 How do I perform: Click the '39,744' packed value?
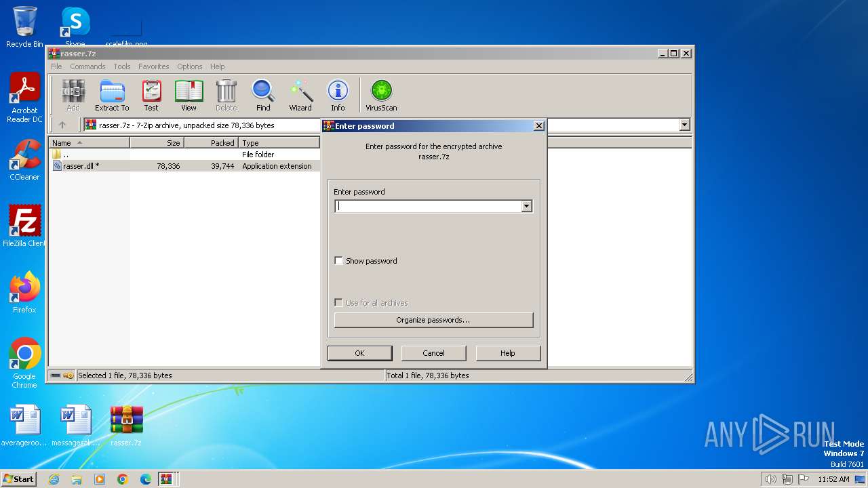[222, 166]
